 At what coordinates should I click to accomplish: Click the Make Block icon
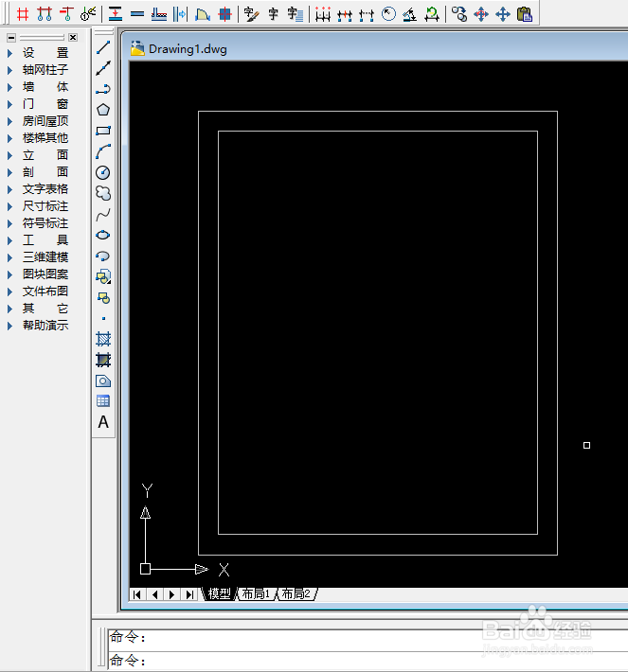[x=103, y=297]
